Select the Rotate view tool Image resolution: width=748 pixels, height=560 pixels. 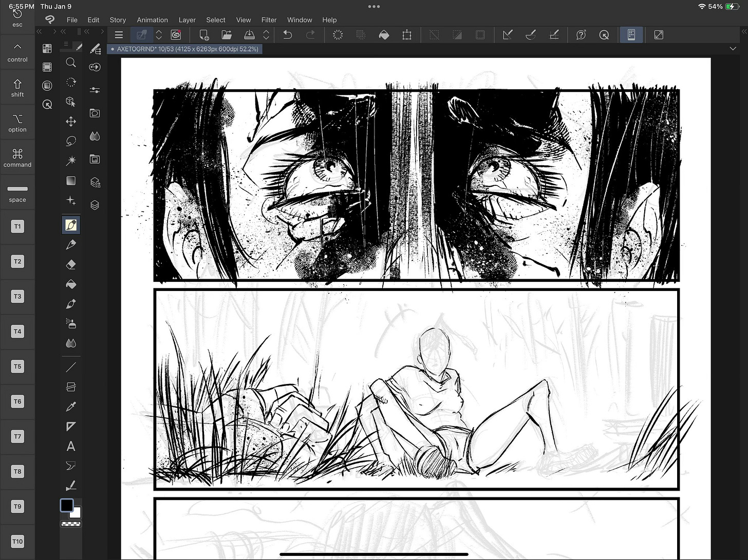(71, 82)
